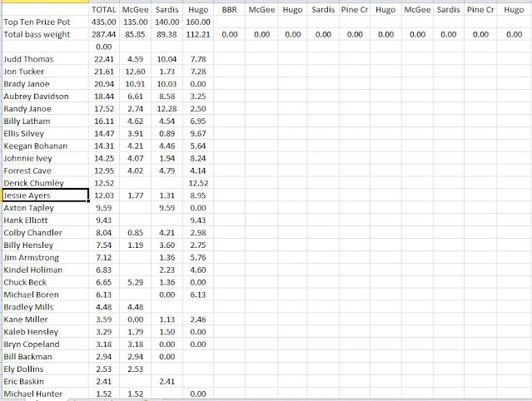Select the Axton Tapley cell

[x=46, y=208]
